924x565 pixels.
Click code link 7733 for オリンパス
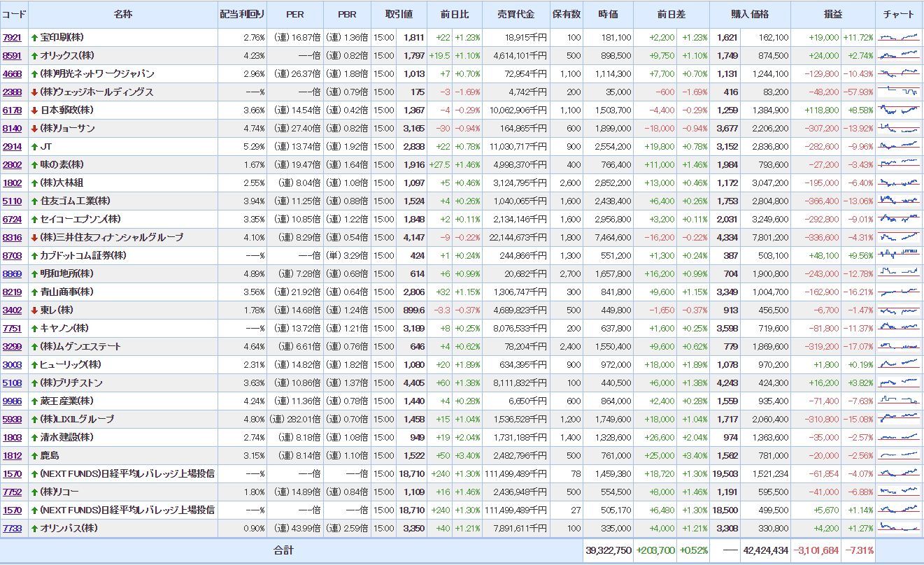12,529
